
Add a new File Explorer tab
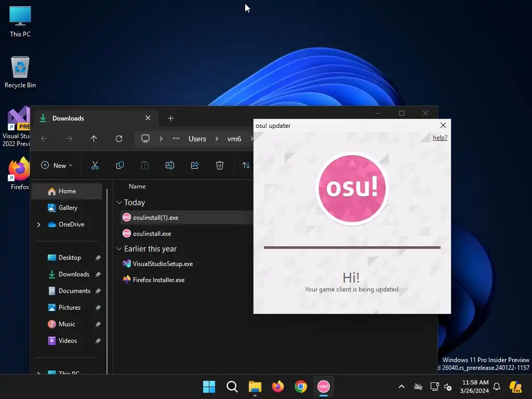[x=170, y=118]
